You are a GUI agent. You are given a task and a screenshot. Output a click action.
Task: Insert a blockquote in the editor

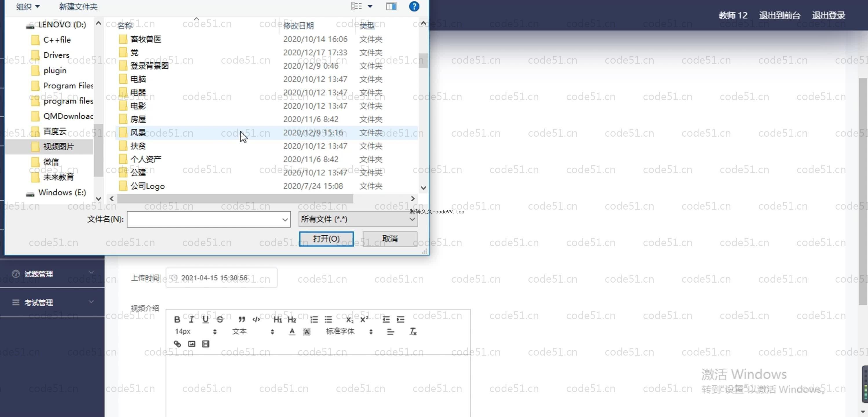(242, 319)
